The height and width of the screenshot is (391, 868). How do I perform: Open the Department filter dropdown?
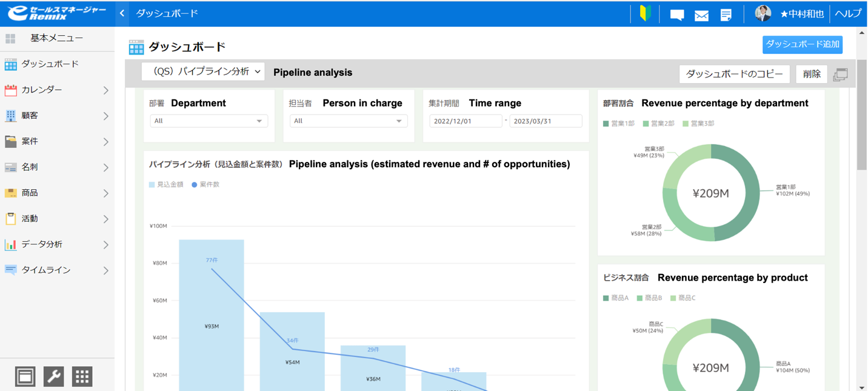209,121
